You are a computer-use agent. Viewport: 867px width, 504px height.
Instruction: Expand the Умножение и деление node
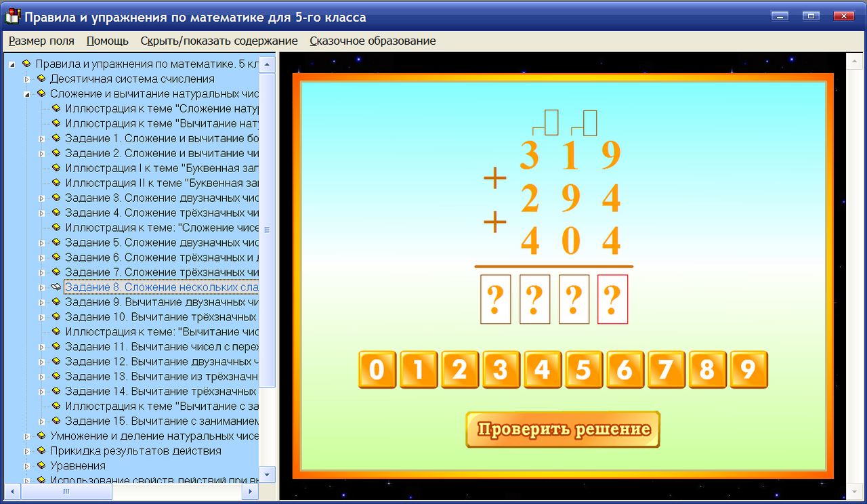pyautogui.click(x=27, y=437)
